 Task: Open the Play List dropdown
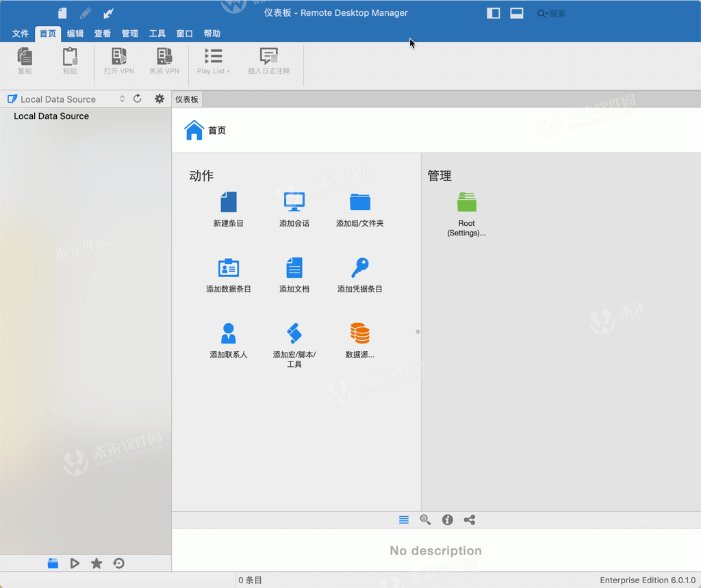click(x=215, y=62)
